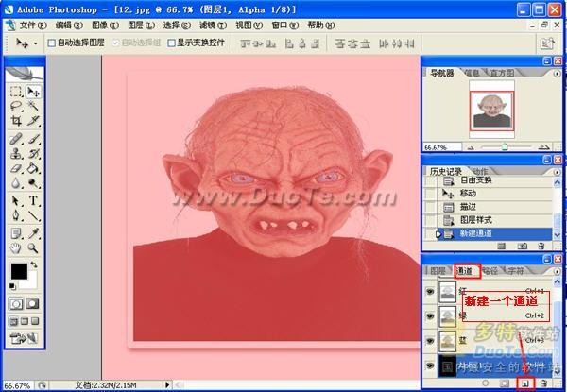
Task: Open the 选择(S) menu
Action: click(177, 26)
